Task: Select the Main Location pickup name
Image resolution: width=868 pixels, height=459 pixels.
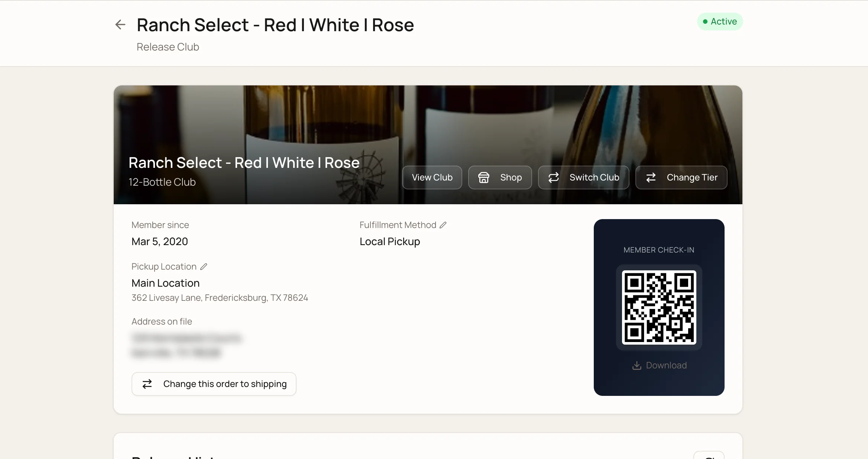Action: click(166, 283)
